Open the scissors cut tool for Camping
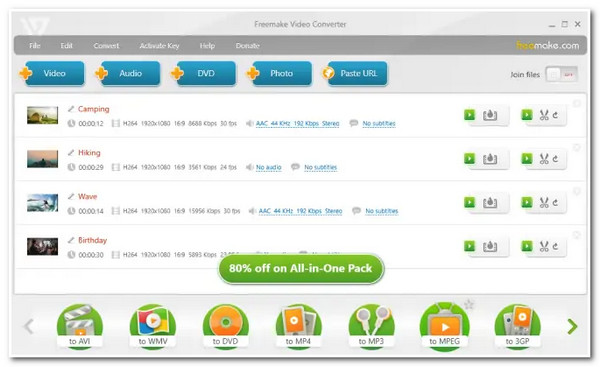This screenshot has height=367, width=600. [544, 115]
